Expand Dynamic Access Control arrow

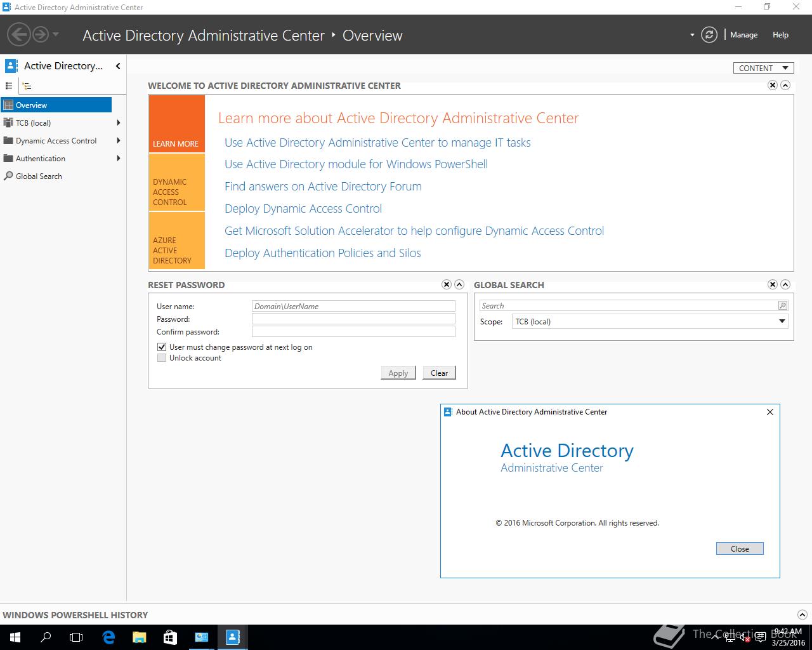[119, 141]
